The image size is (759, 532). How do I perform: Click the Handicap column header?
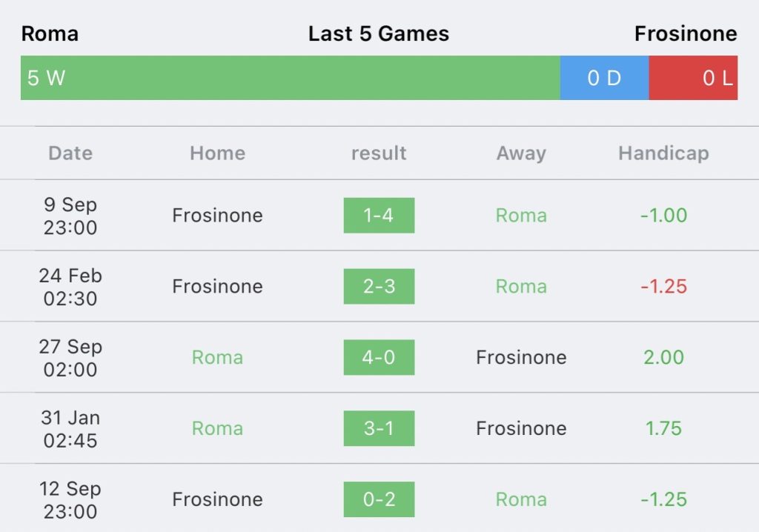click(663, 153)
